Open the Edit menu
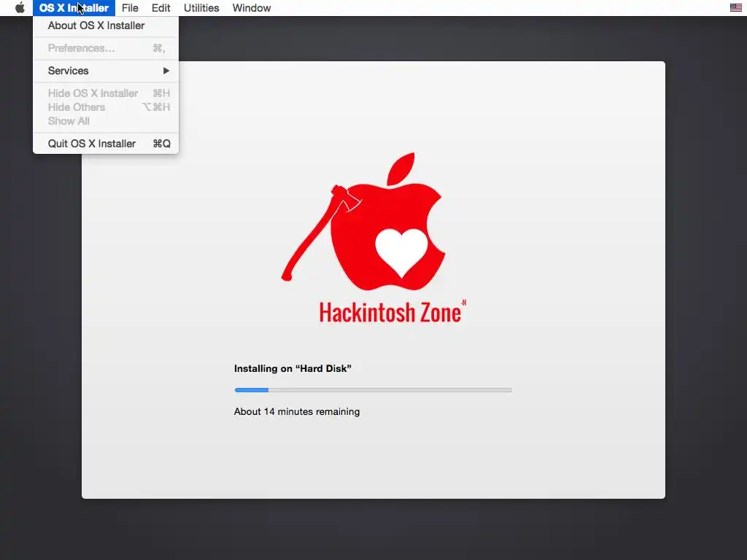The image size is (747, 560). 161,8
